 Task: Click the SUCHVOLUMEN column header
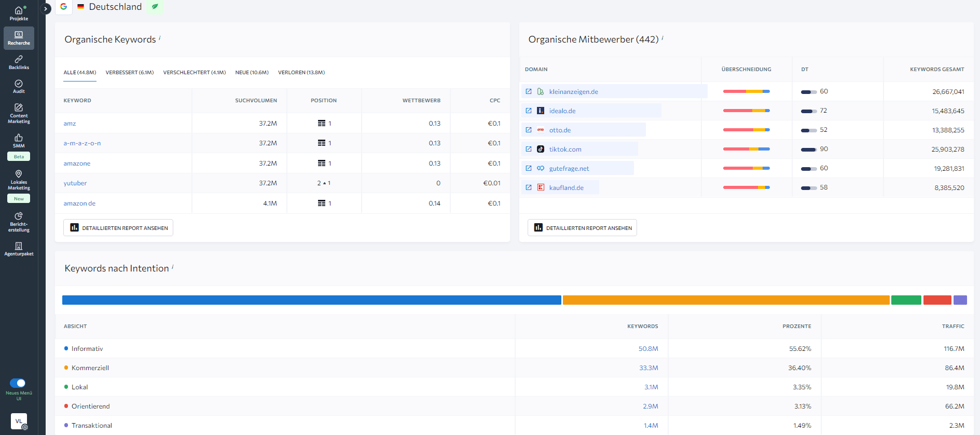click(x=256, y=101)
